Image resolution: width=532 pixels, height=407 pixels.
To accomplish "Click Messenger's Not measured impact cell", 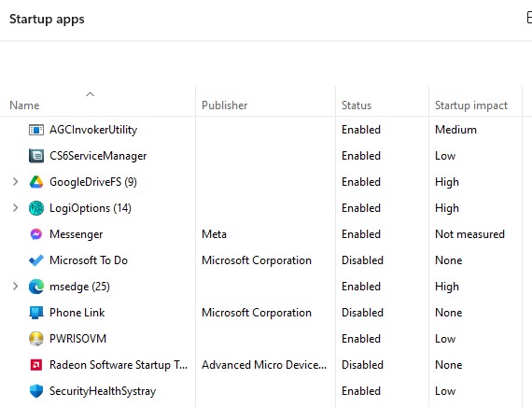I will (x=469, y=234).
